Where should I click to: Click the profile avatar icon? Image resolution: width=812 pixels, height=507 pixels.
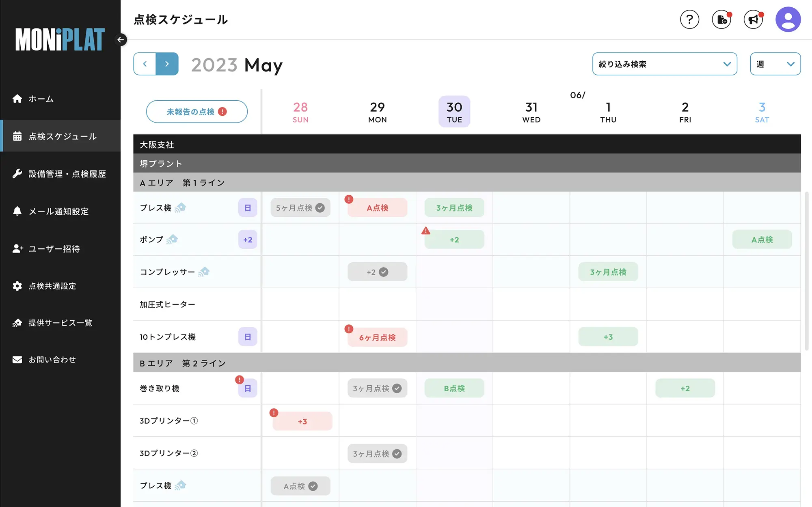(x=787, y=19)
